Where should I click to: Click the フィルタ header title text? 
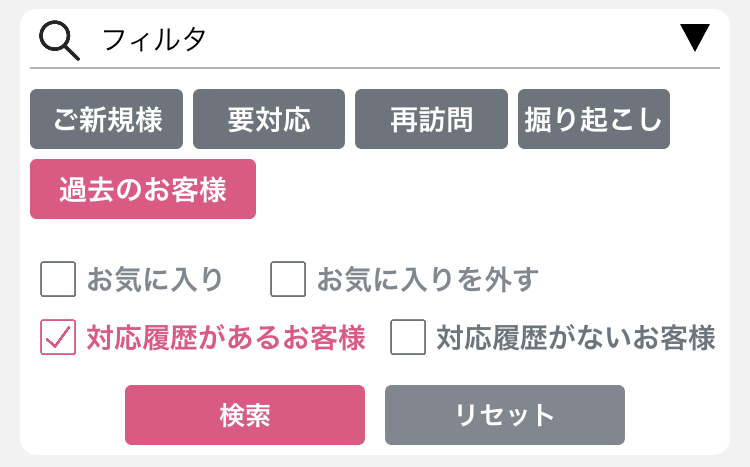click(x=154, y=39)
